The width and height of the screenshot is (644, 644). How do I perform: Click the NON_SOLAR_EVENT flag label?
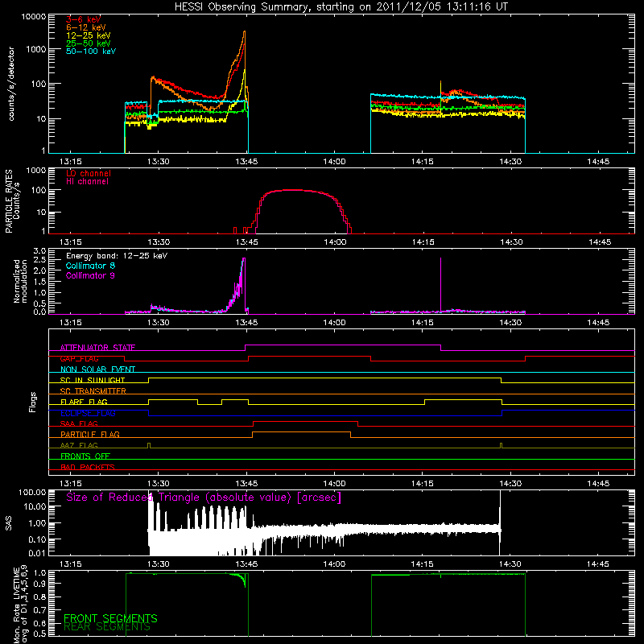click(97, 369)
